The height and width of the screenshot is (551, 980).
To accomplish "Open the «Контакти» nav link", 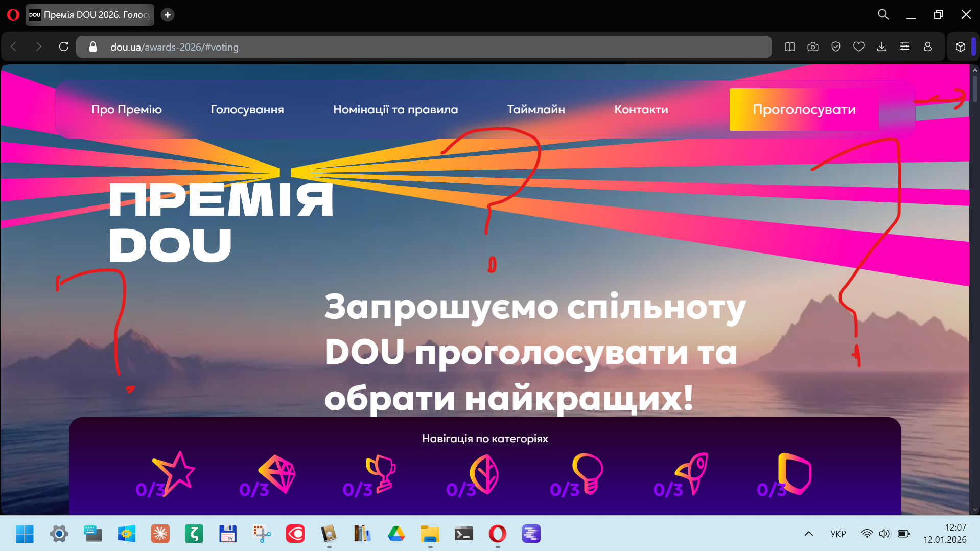I will click(641, 109).
